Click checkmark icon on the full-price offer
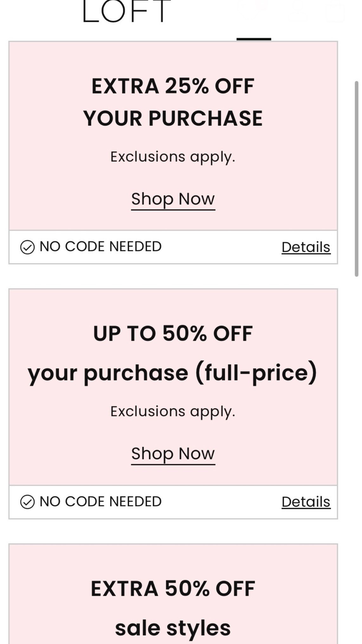The image size is (362, 644). click(x=28, y=502)
